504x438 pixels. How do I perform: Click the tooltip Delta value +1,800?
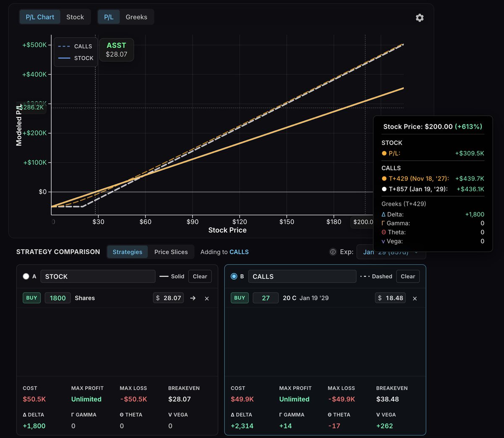[475, 214]
